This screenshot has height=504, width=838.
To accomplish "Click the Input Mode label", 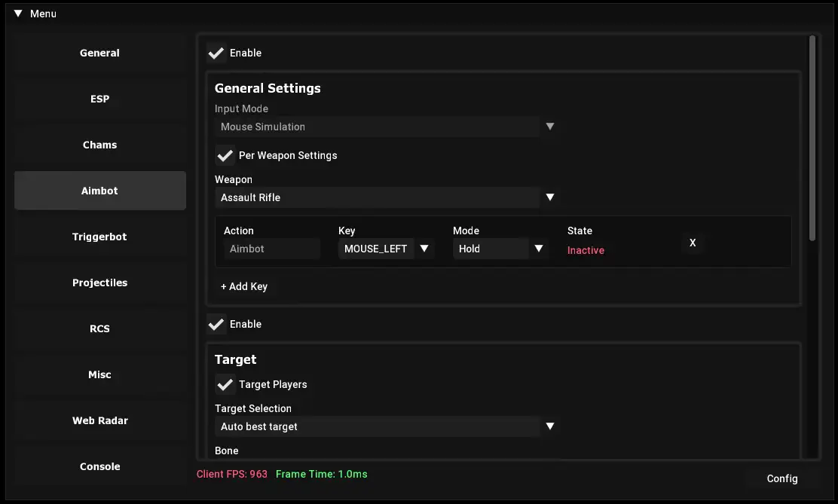I will click(242, 108).
